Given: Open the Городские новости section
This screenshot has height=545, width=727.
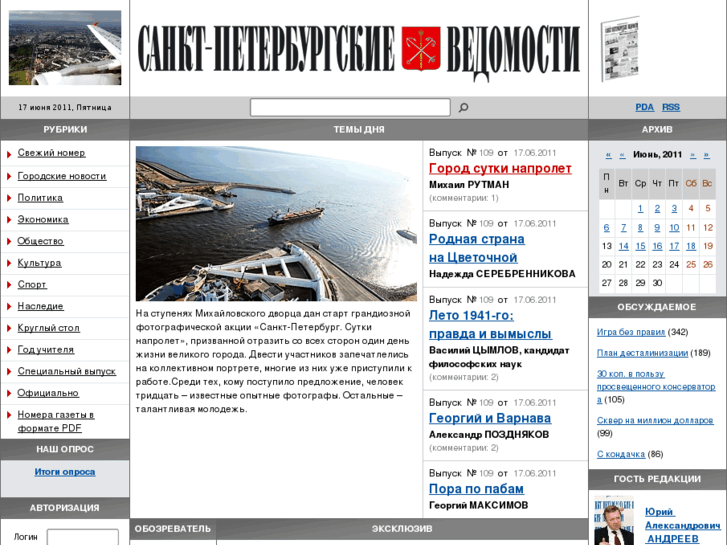Looking at the screenshot, I should pos(62,176).
